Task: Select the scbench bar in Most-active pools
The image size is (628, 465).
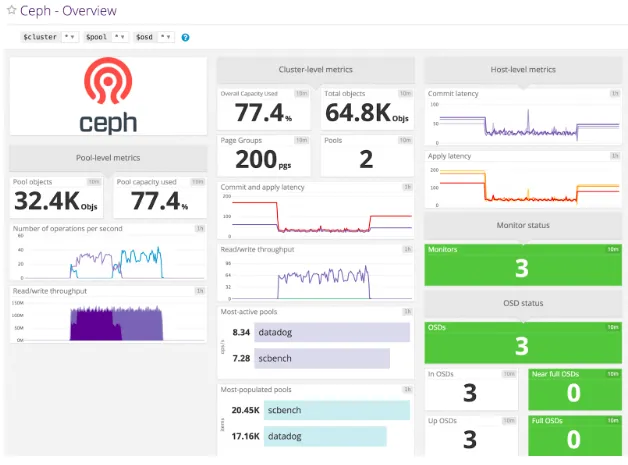Action: (x=322, y=358)
